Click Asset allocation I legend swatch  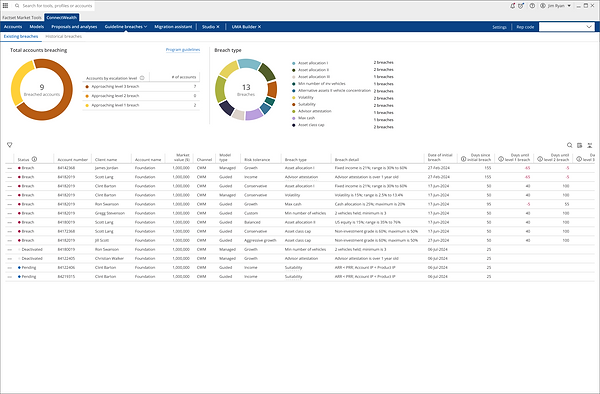click(294, 63)
